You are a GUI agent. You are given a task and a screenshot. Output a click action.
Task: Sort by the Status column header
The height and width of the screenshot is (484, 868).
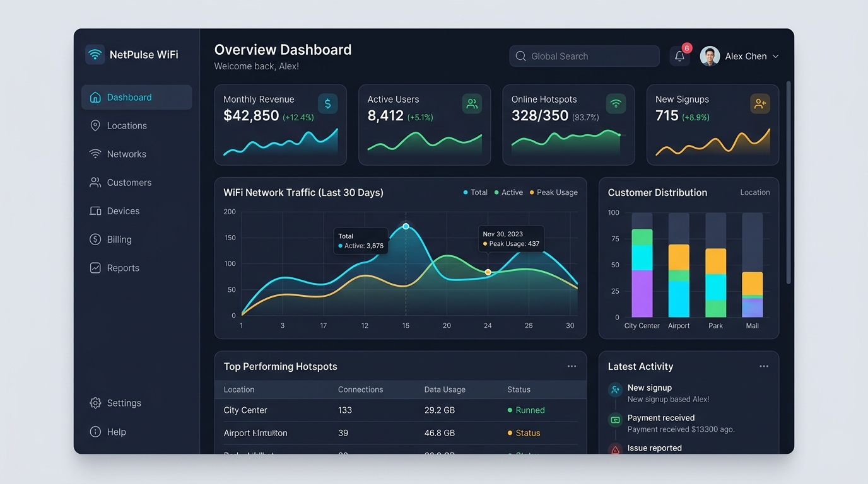(519, 389)
